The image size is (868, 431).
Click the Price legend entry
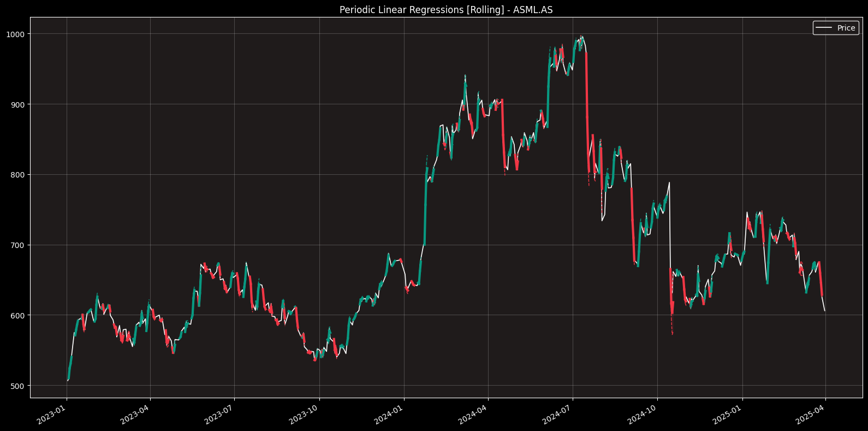pos(836,28)
